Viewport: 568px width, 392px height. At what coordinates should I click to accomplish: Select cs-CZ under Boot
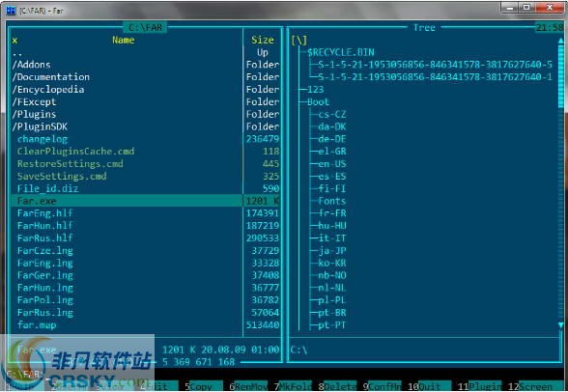(332, 114)
